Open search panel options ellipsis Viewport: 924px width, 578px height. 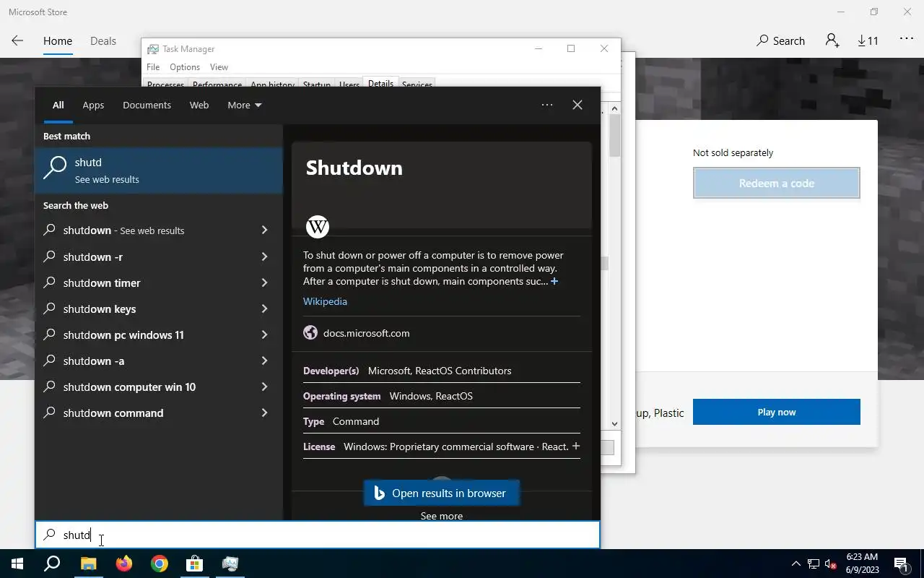547,105
